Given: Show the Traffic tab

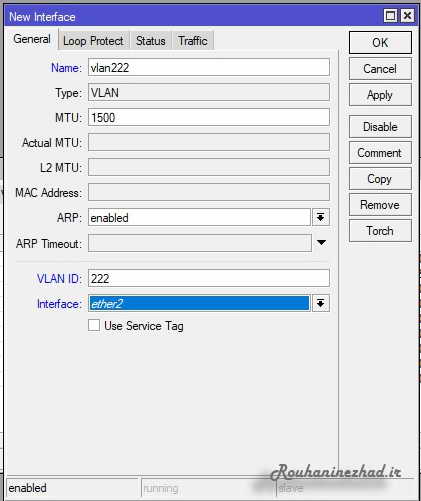Looking at the screenshot, I should tap(193, 41).
